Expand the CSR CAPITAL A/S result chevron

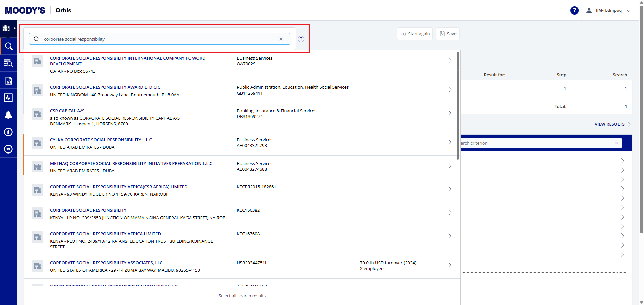450,113
